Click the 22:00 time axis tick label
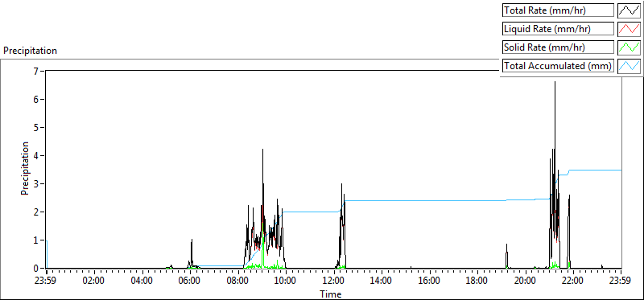 tap(573, 282)
